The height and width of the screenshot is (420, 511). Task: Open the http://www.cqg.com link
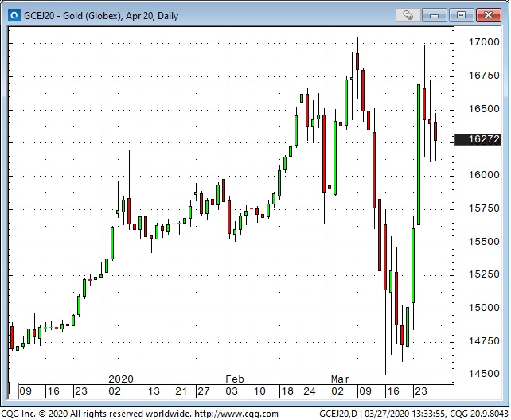(236, 414)
